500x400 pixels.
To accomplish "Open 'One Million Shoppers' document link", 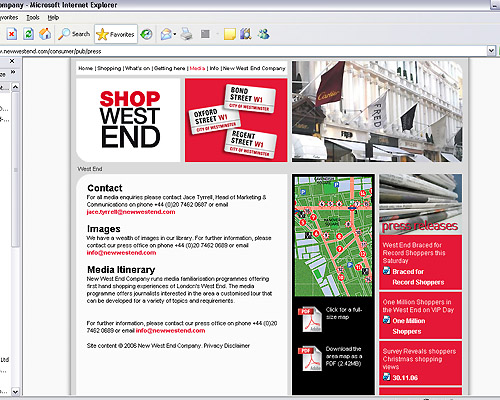I will point(409,326).
